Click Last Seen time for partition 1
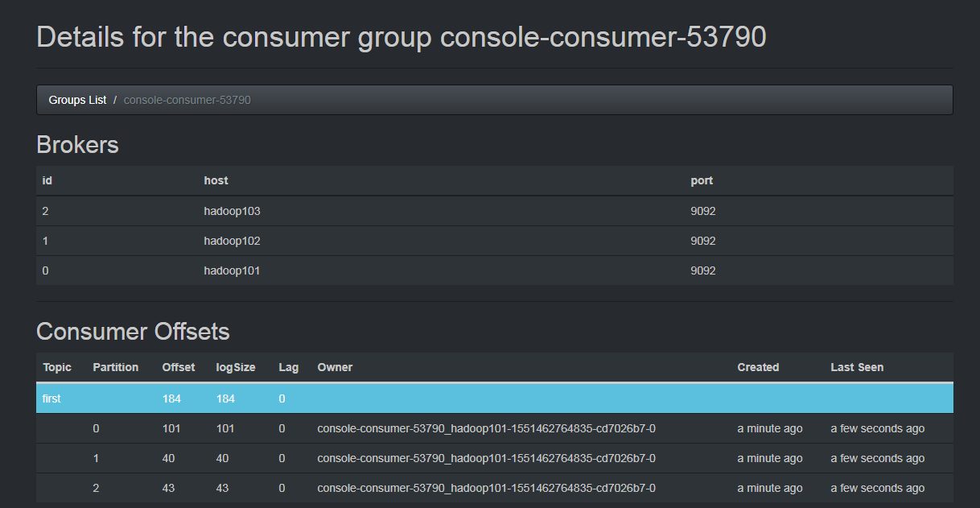980x508 pixels. tap(878, 458)
